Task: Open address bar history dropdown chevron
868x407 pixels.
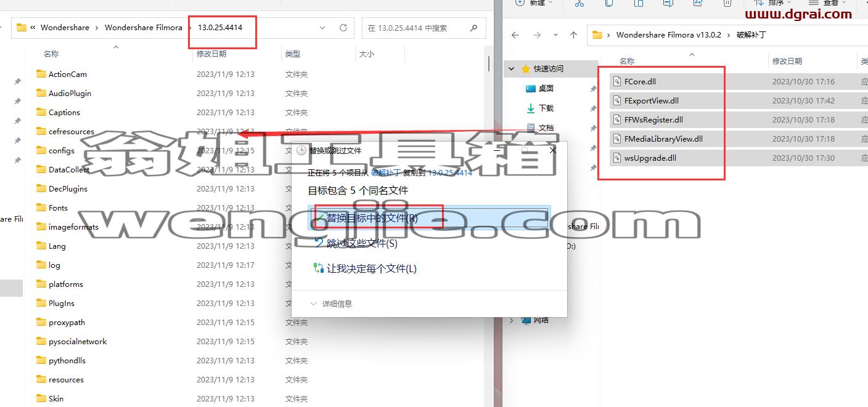Action: coord(322,28)
